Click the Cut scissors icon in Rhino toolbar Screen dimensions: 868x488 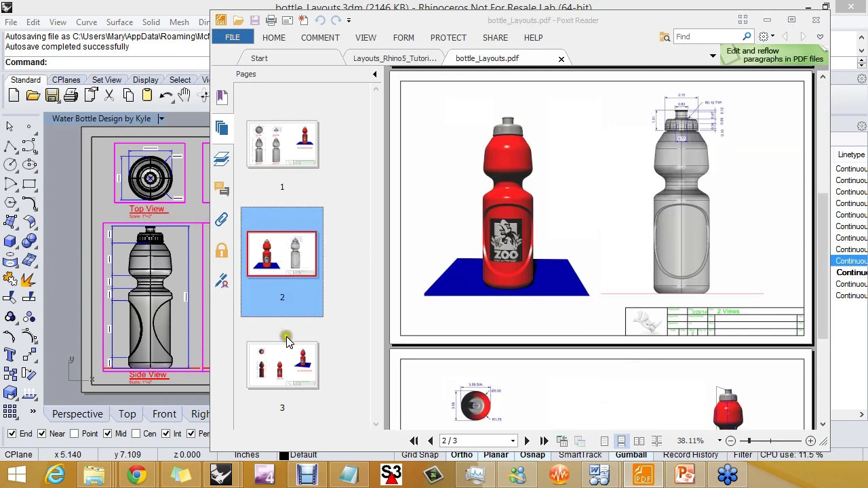[109, 96]
